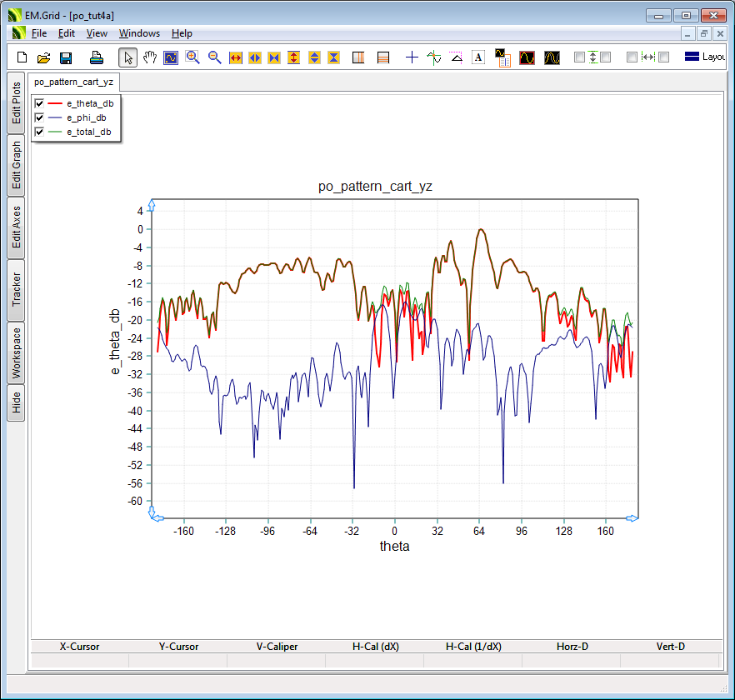Expand the Edit Graph side panel
735x700 pixels.
pos(16,166)
